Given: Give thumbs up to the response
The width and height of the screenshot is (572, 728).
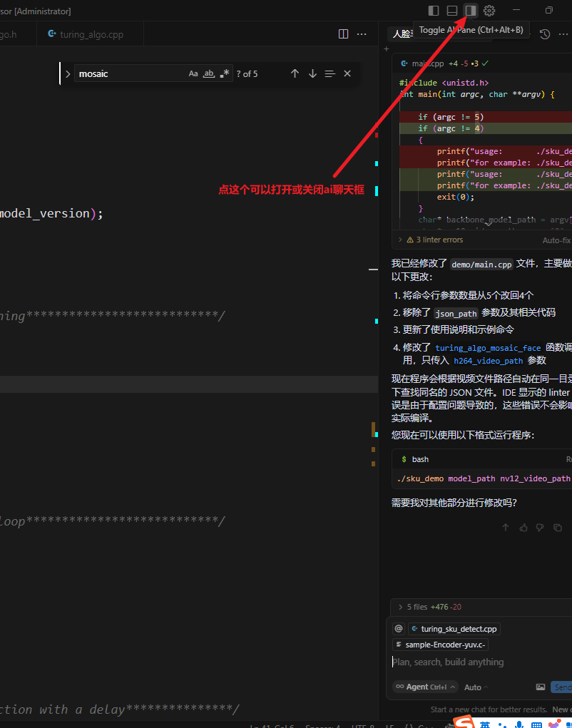Looking at the screenshot, I should (x=524, y=528).
